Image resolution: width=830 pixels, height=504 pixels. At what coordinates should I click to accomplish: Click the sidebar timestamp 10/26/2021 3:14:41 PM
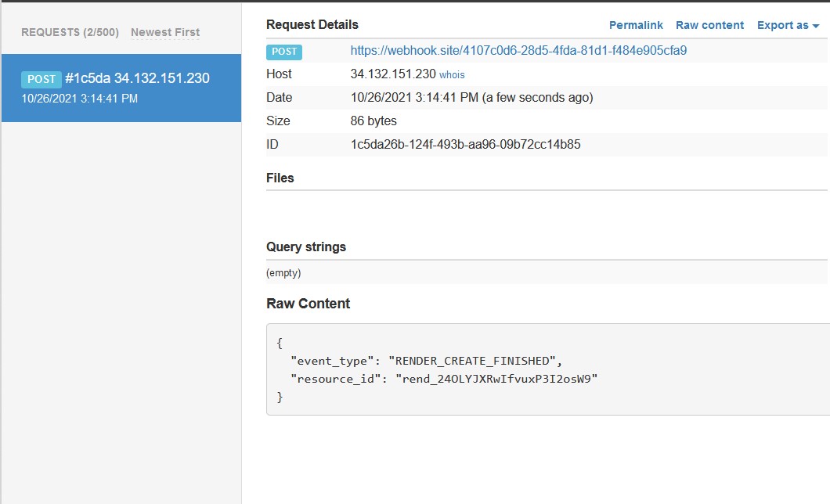[79, 99]
